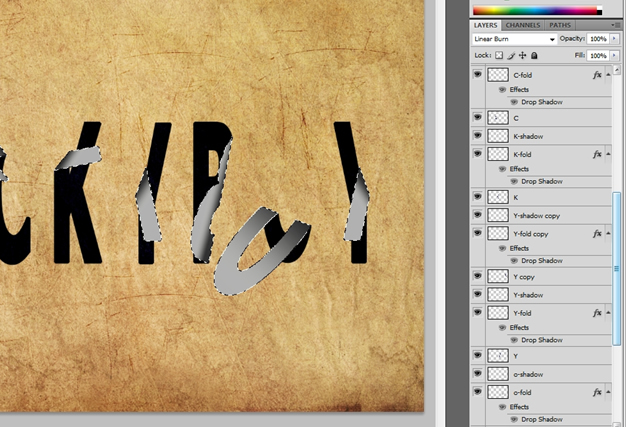Open the Layers panel options menu
626x427 pixels.
pyautogui.click(x=615, y=25)
